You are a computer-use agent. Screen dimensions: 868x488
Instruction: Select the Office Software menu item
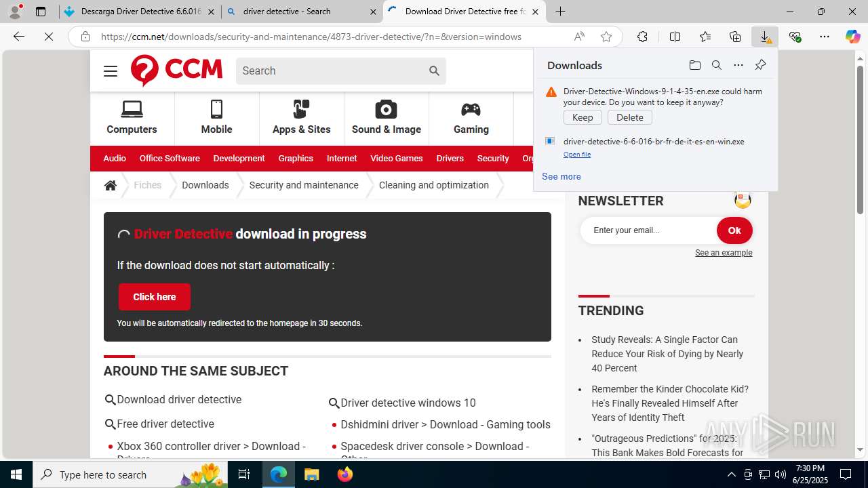[170, 159]
